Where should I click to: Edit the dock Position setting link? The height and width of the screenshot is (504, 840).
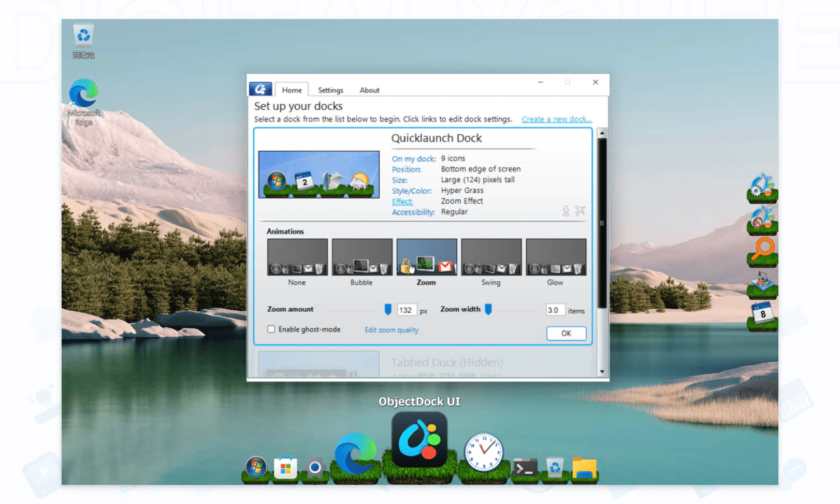point(407,170)
